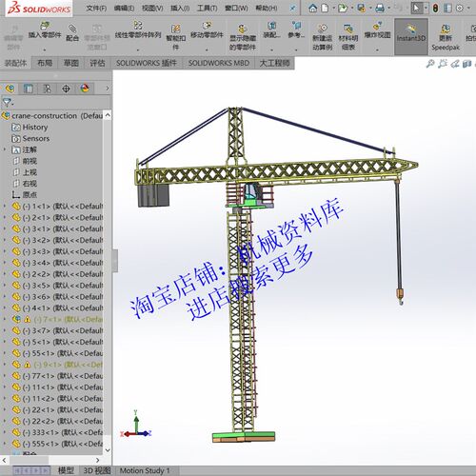This screenshot has width=476, height=476.
Task: Click New Motion Study (新建运动算例)
Action: [x=323, y=37]
